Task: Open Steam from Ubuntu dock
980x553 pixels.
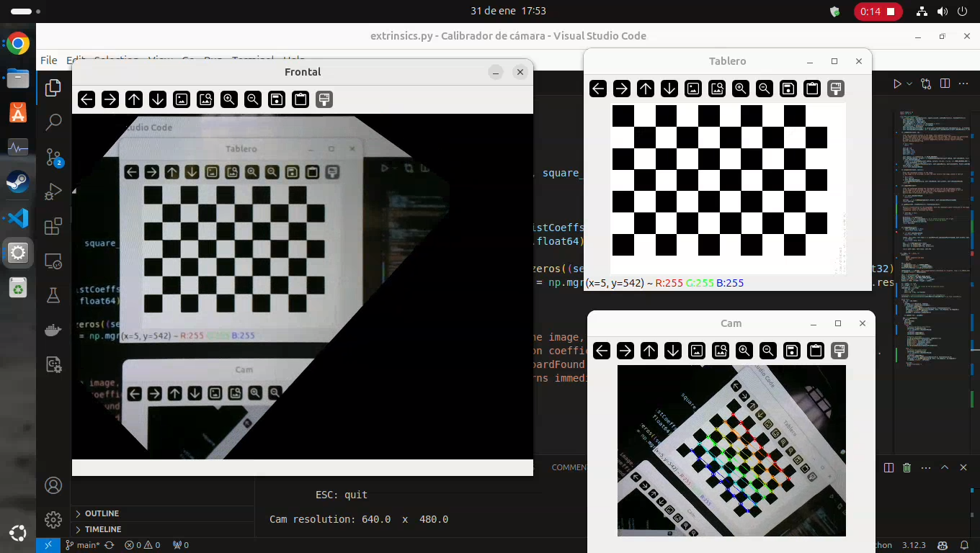Action: [18, 182]
